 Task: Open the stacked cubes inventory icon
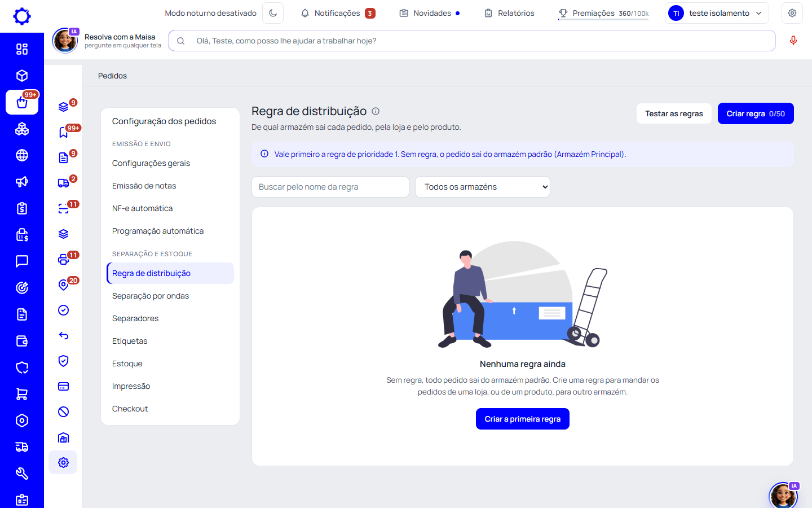point(22,129)
